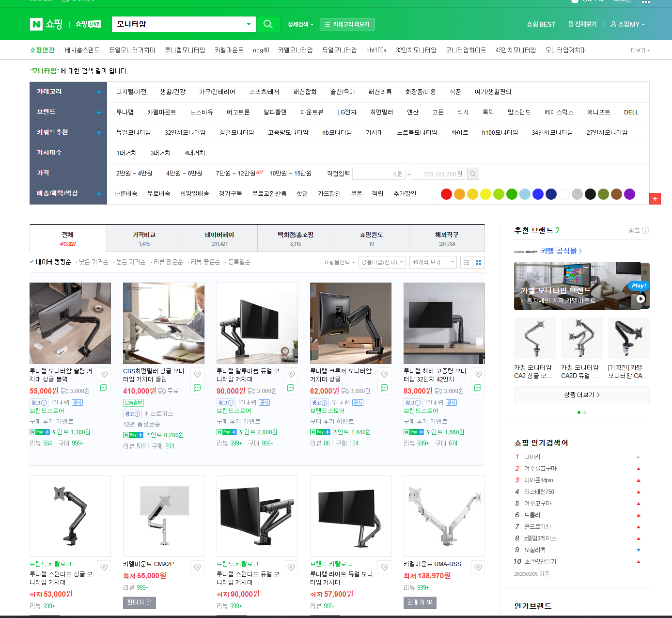This screenshot has width=672, height=618.
Task: Chat icon for 90,000원 알루미늄 듀얼 item
Action: 291,388
